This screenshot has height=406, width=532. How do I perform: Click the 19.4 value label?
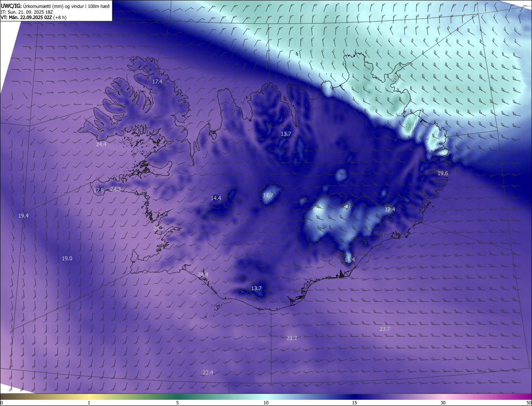click(x=23, y=215)
